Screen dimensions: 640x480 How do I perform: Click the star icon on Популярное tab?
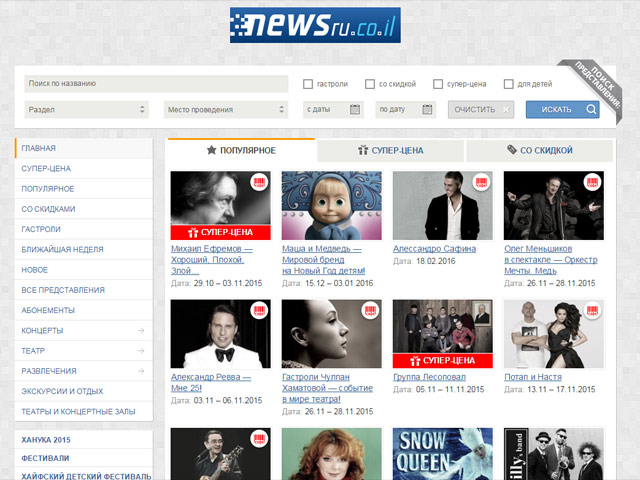[211, 150]
